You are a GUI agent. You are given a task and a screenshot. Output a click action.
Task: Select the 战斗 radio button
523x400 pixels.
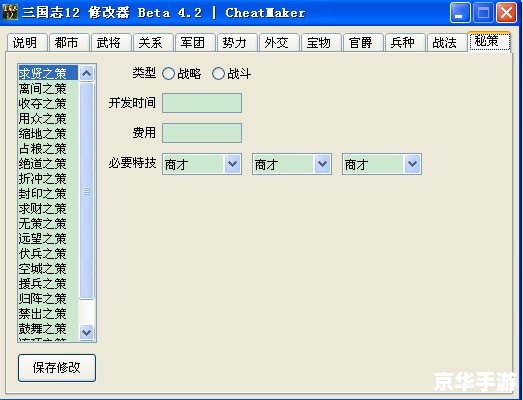(x=218, y=73)
